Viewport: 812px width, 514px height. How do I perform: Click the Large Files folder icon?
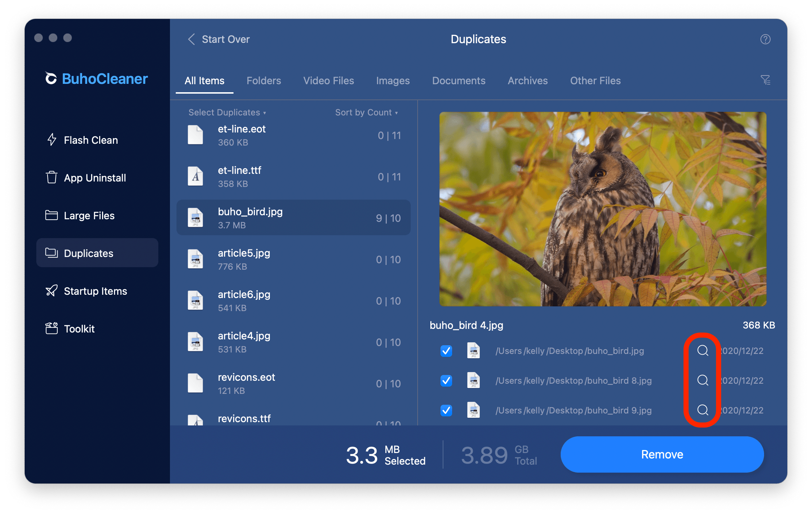tap(51, 215)
